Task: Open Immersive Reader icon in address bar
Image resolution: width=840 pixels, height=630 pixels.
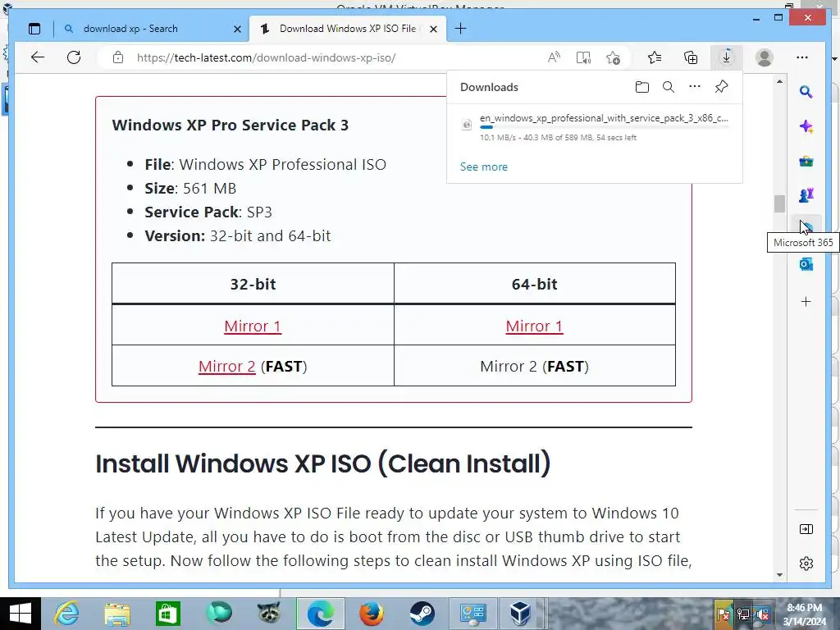Action: coord(583,57)
